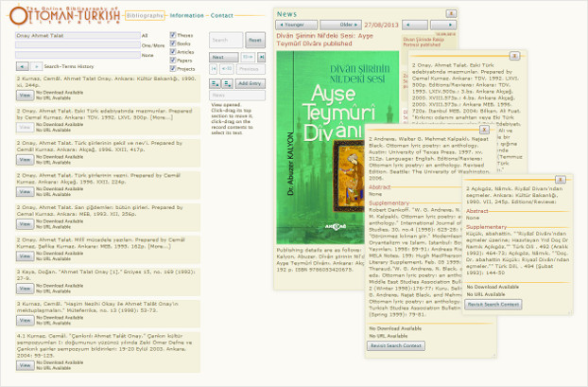The height and width of the screenshot is (387, 588).
Task: Show Younger news item
Action: point(296,25)
